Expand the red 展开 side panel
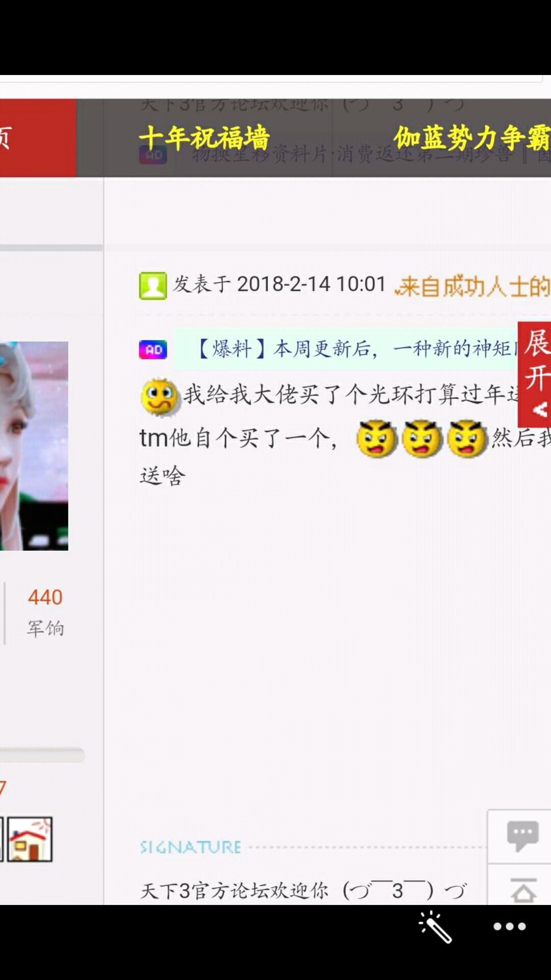 coord(534,374)
